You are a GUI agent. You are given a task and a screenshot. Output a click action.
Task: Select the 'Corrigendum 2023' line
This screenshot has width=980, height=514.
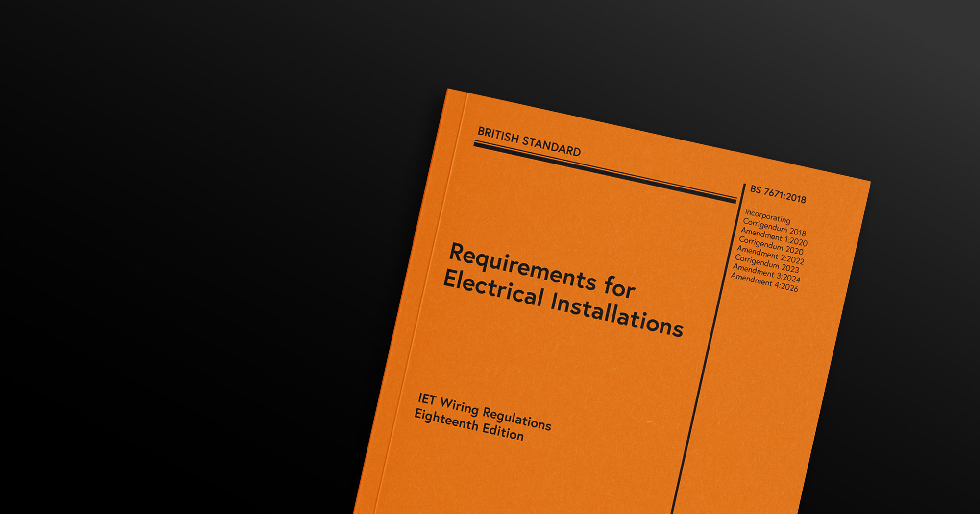click(x=767, y=264)
